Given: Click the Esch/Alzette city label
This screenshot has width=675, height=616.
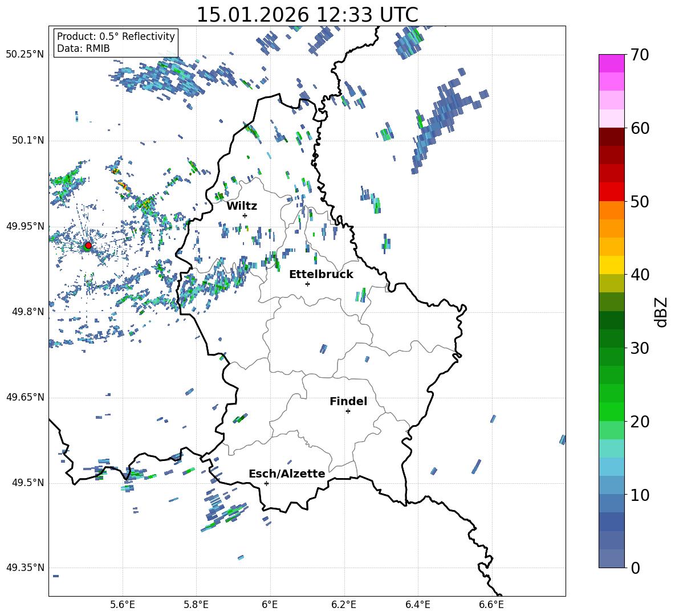Looking at the screenshot, I should point(287,474).
